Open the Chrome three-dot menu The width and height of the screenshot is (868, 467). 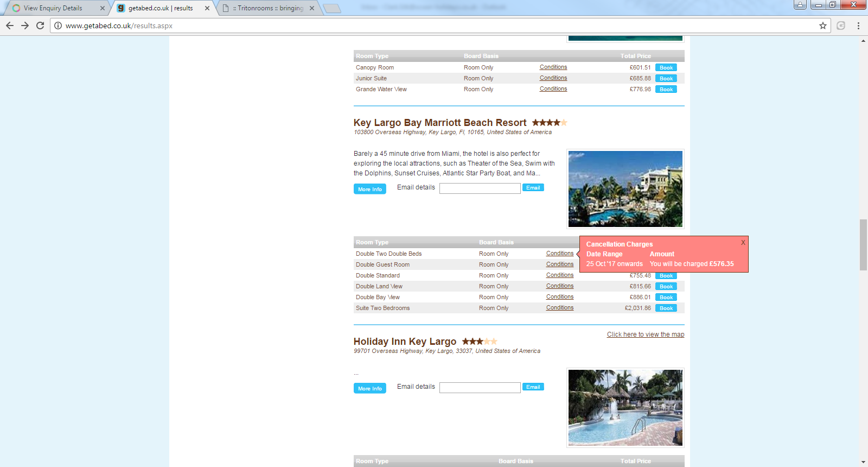click(858, 26)
